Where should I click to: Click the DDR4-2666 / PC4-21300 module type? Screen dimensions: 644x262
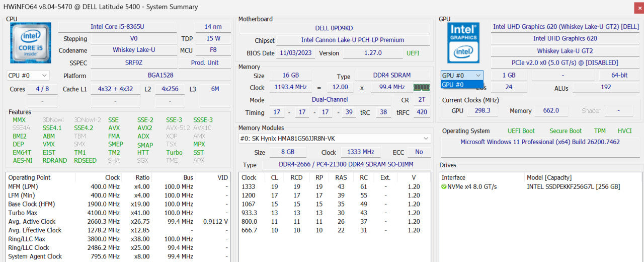[346, 165]
